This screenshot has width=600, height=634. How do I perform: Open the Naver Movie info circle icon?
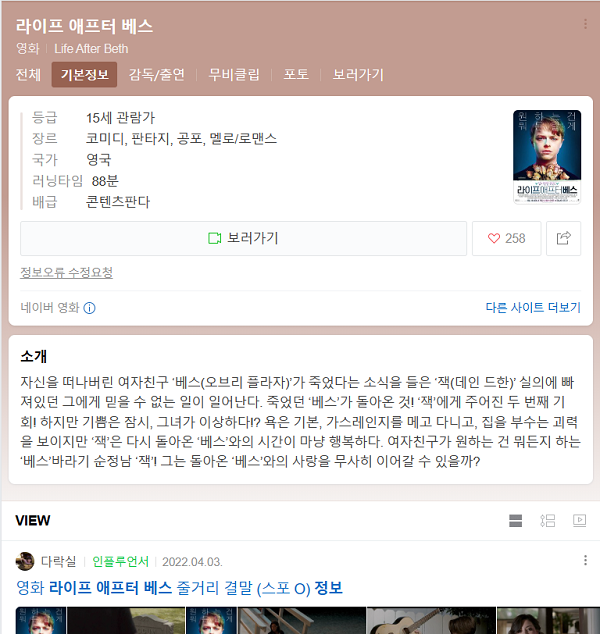pyautogui.click(x=89, y=308)
